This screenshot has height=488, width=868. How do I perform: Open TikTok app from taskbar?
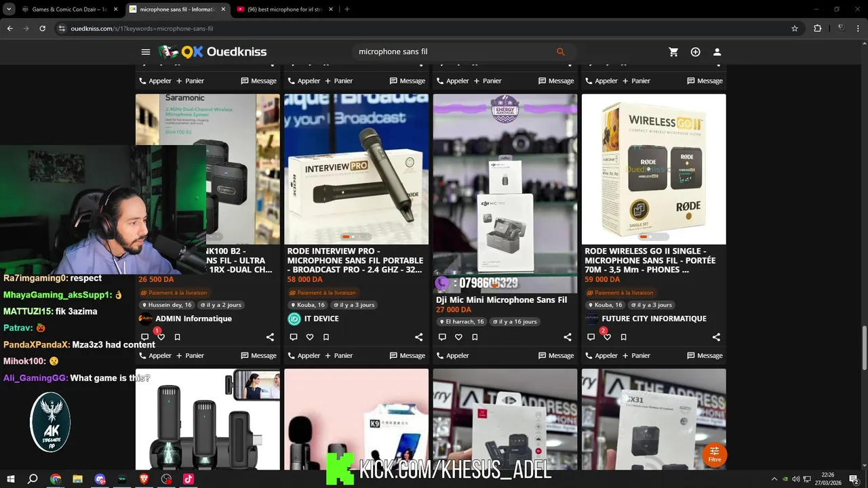[x=189, y=479]
